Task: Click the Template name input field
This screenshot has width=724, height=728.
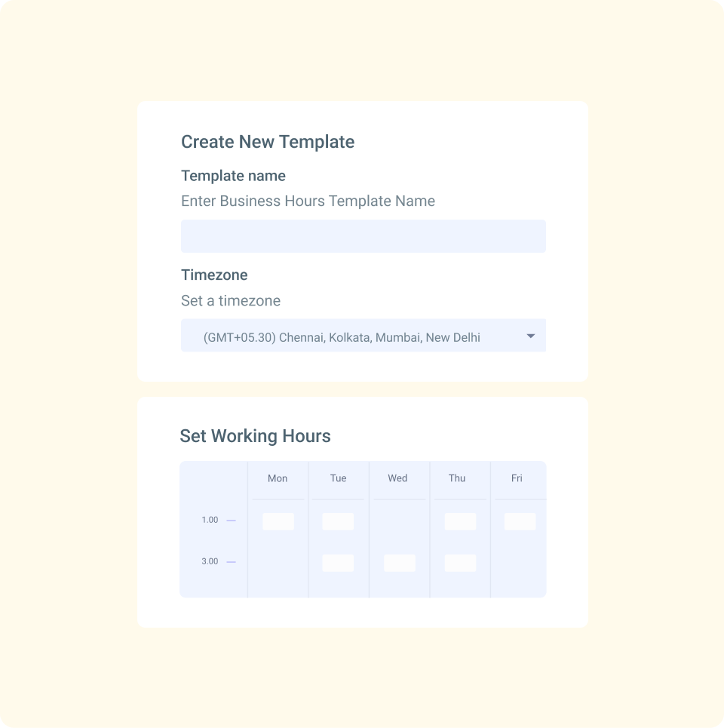Action: point(363,235)
